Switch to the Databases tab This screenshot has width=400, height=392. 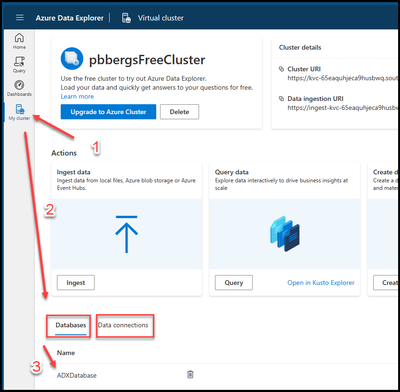[x=71, y=325]
